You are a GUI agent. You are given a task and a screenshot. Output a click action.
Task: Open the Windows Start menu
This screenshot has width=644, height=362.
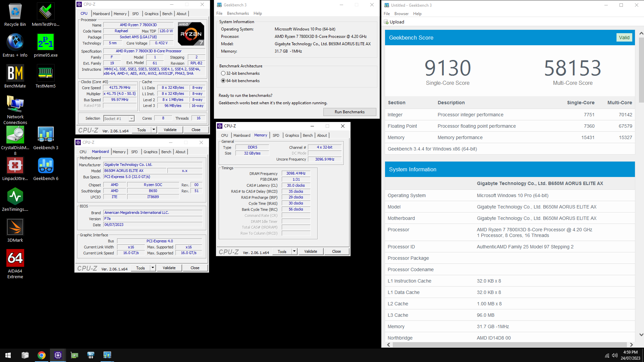pyautogui.click(x=8, y=355)
